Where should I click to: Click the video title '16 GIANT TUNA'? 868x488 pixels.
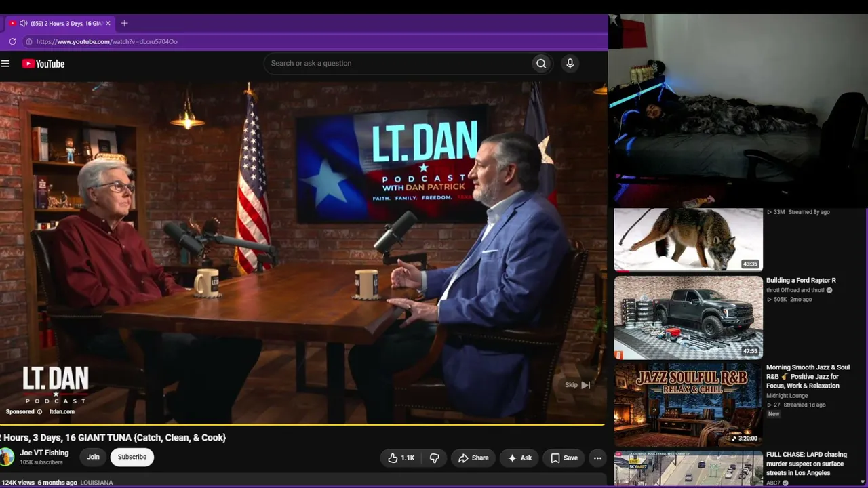[113, 438]
